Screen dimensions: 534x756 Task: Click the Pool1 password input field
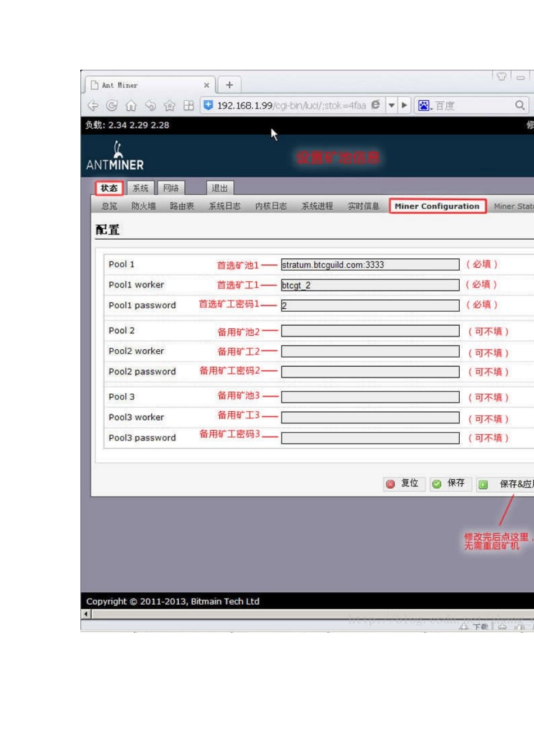click(x=370, y=305)
